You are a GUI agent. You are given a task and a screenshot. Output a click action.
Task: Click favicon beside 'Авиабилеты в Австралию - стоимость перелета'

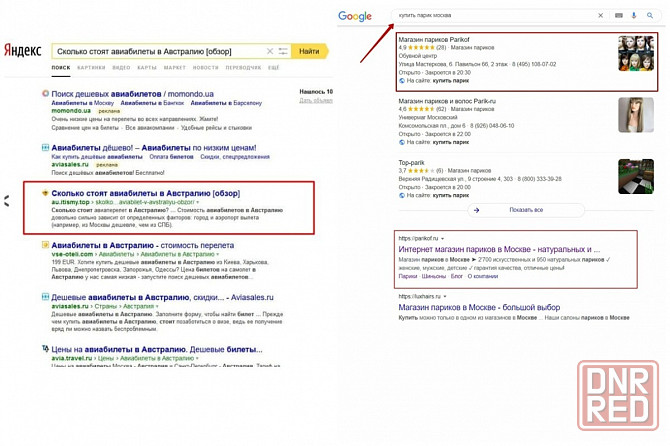(45, 245)
